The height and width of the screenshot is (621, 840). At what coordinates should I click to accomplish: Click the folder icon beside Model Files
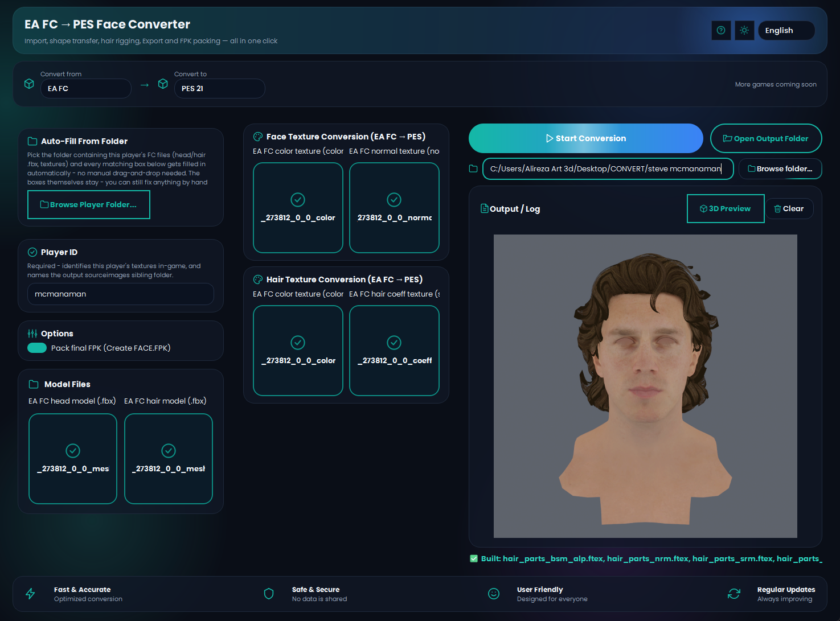point(34,384)
